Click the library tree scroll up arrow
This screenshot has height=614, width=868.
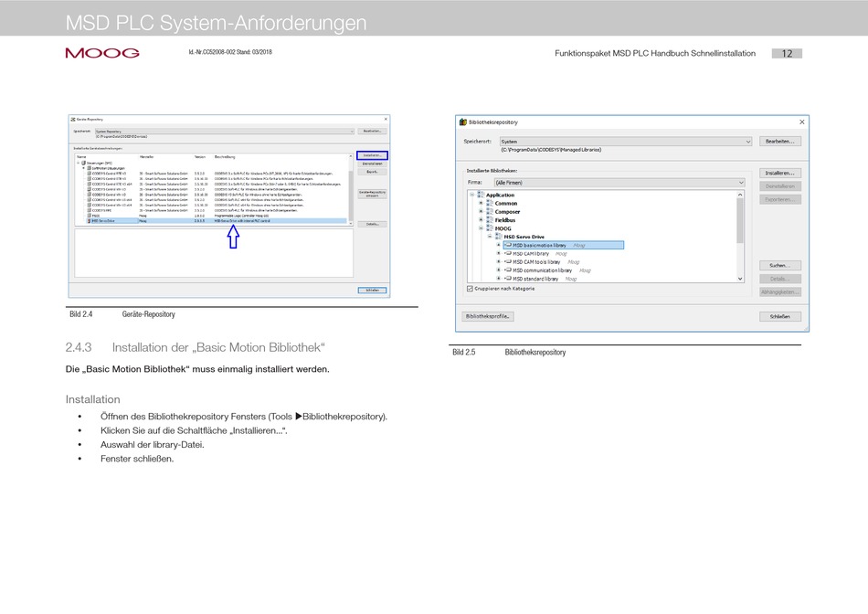740,195
